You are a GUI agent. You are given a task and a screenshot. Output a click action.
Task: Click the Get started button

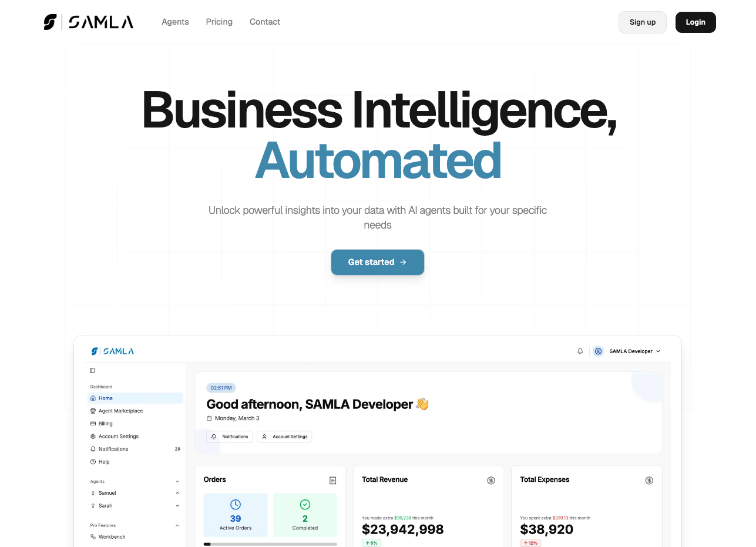pyautogui.click(x=377, y=262)
